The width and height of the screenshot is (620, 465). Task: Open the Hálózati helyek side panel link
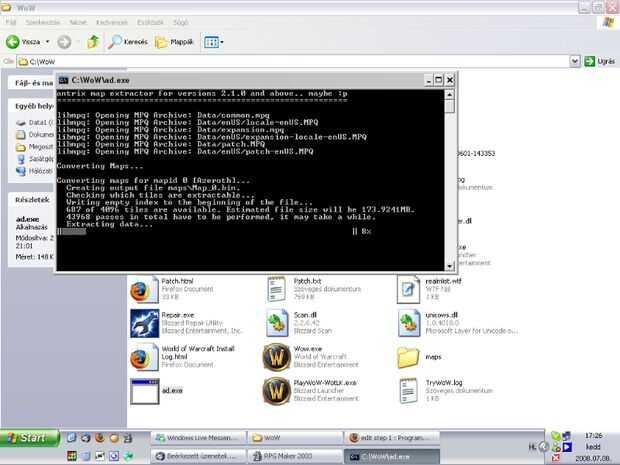click(x=35, y=171)
